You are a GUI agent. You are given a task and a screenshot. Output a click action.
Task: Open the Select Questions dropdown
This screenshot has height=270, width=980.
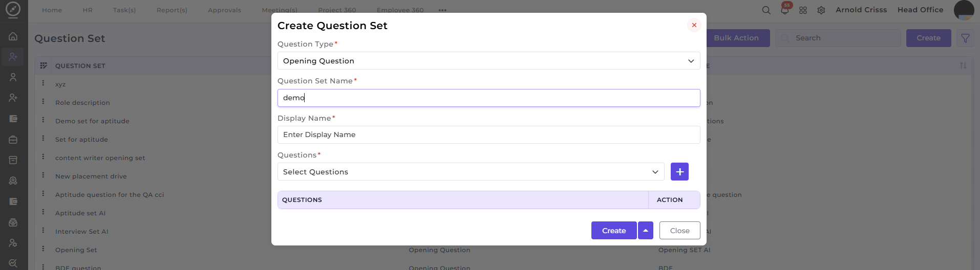[x=471, y=172]
